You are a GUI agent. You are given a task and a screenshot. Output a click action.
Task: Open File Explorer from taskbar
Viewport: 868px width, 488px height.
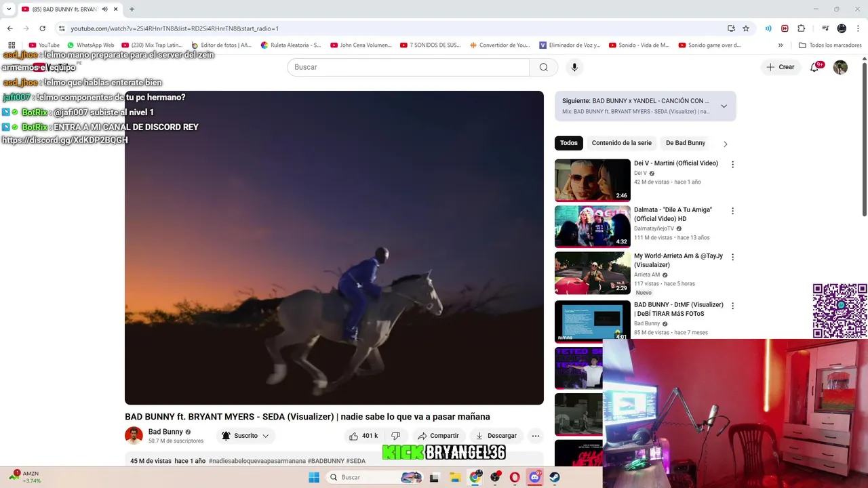(x=455, y=477)
